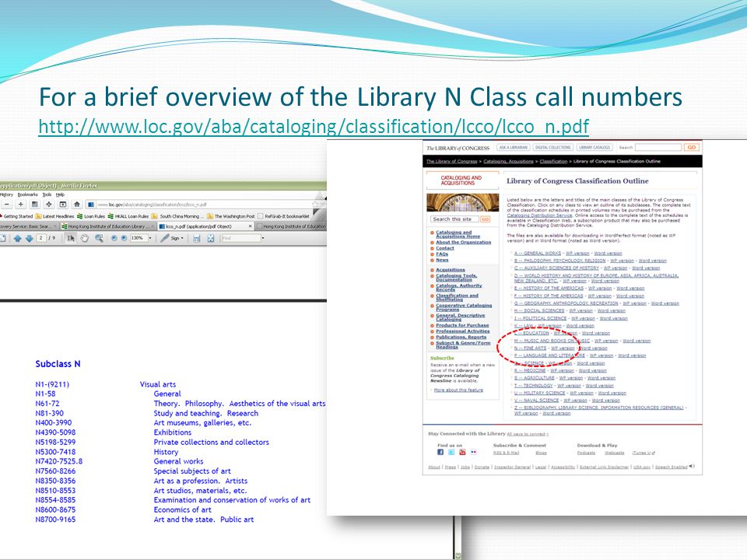Viewport: 747px width, 560px height.
Task: Click the Flickr icon under Find us on
Action: (x=473, y=453)
